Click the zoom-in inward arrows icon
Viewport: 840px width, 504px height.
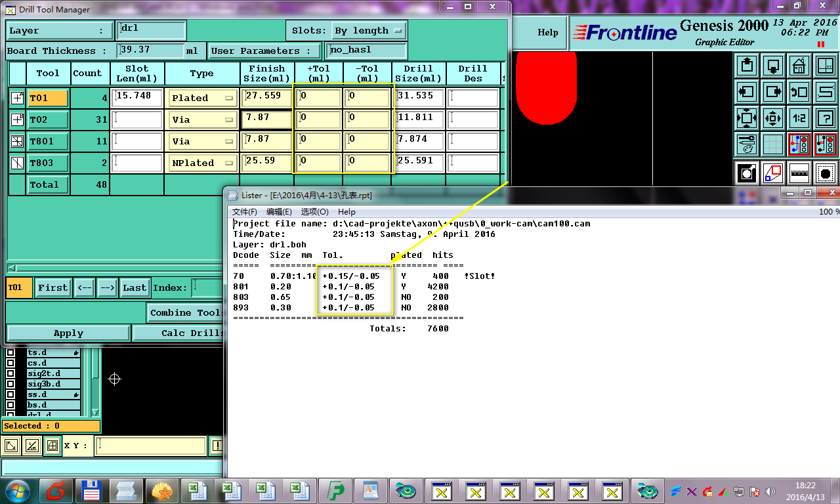[x=747, y=119]
